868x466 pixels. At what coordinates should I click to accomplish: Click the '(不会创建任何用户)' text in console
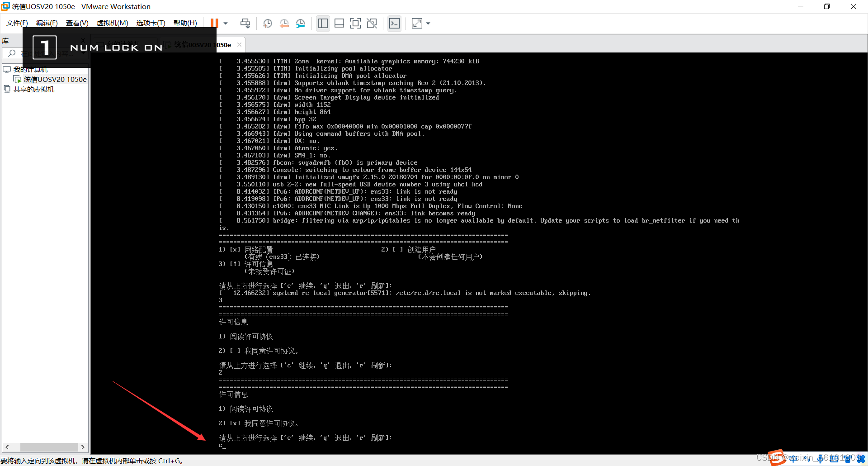pyautogui.click(x=450, y=257)
